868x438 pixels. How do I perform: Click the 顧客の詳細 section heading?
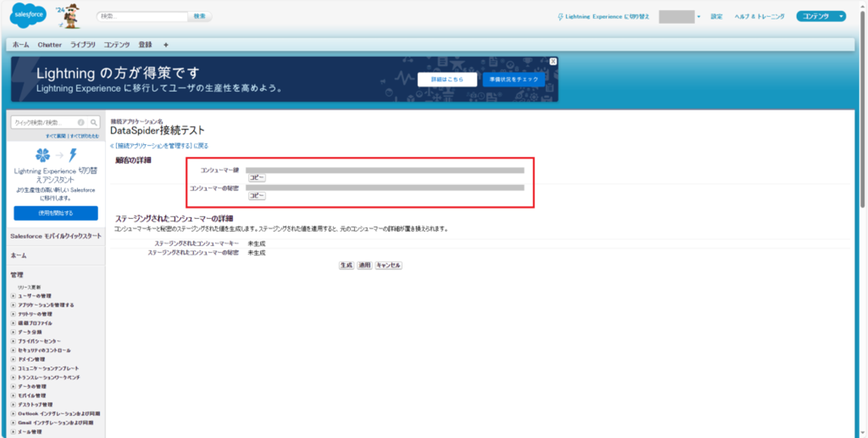133,160
